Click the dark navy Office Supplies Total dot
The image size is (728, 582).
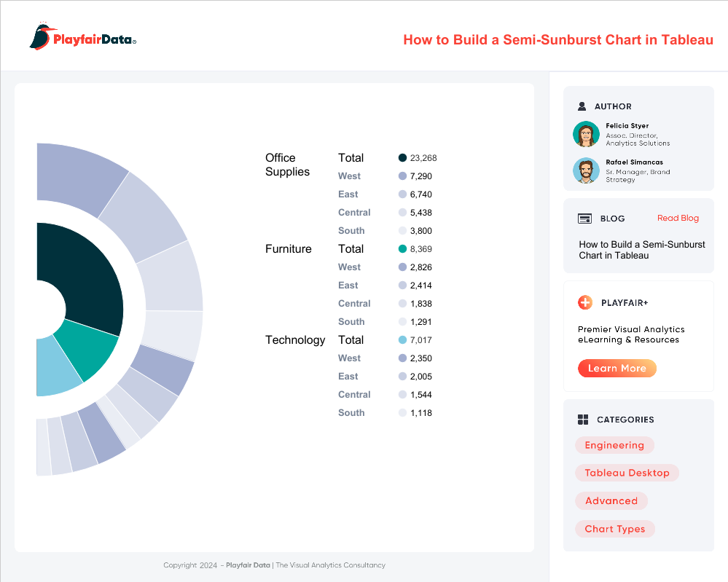[402, 158]
